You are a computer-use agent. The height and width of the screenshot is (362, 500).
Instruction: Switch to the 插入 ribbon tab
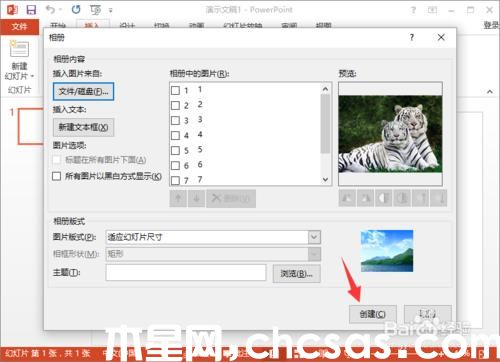point(92,25)
